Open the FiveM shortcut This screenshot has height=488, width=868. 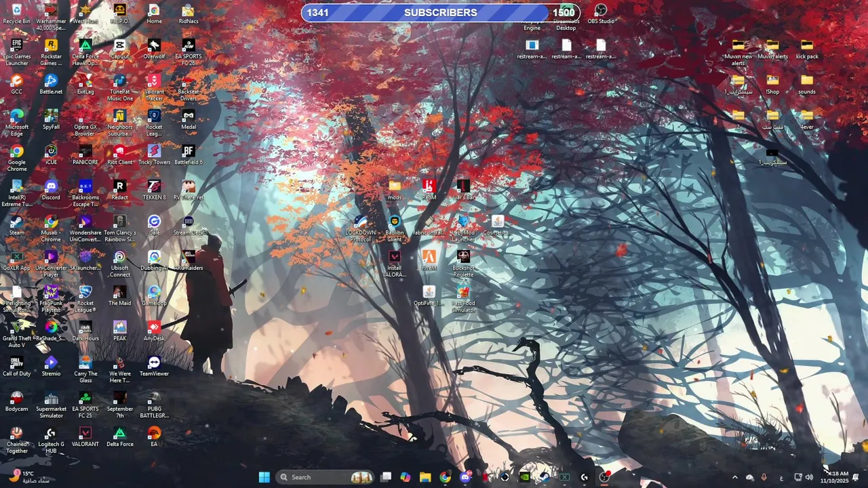pyautogui.click(x=429, y=260)
